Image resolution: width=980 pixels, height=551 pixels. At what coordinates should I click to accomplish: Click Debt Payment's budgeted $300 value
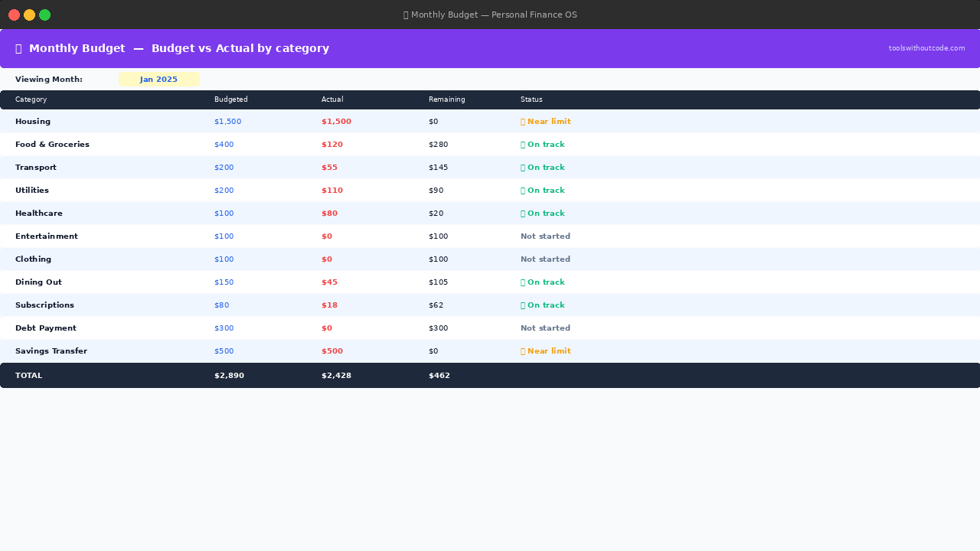pyautogui.click(x=224, y=328)
